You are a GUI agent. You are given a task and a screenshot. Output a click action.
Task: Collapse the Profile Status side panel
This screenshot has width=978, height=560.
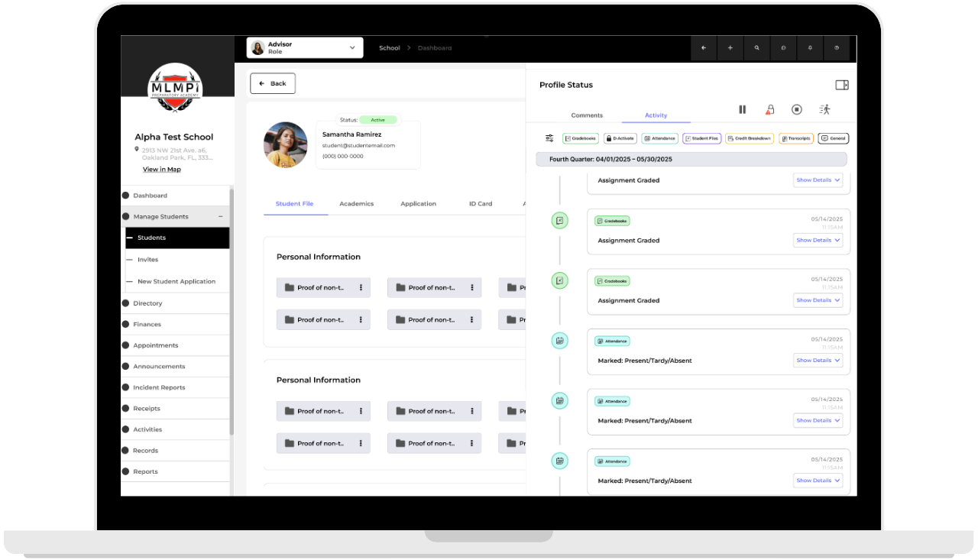click(x=841, y=85)
